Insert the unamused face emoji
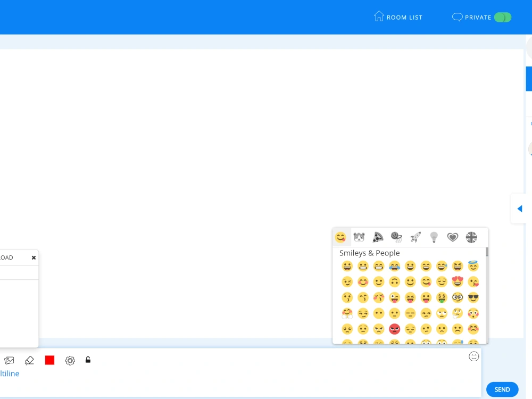Viewport: 532px width, 399px height. 426,313
